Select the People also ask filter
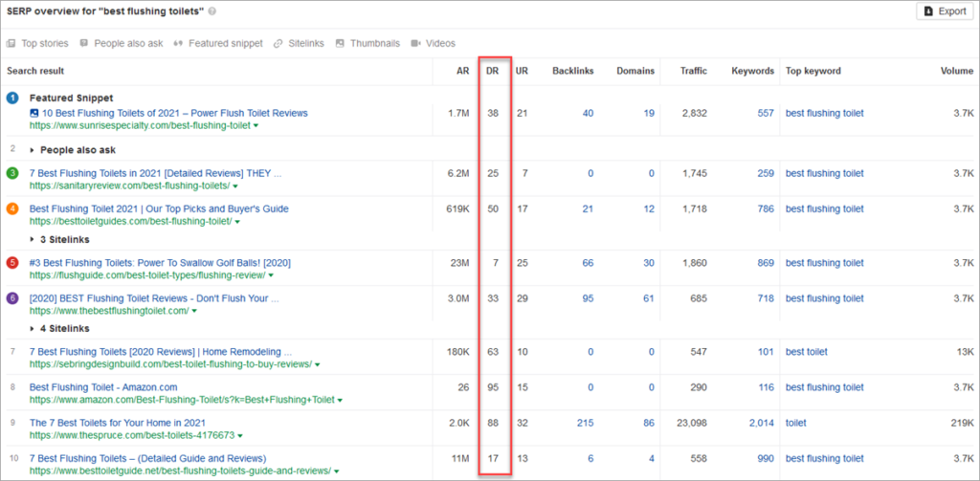Viewport: 980px width, 481px height. (x=121, y=43)
